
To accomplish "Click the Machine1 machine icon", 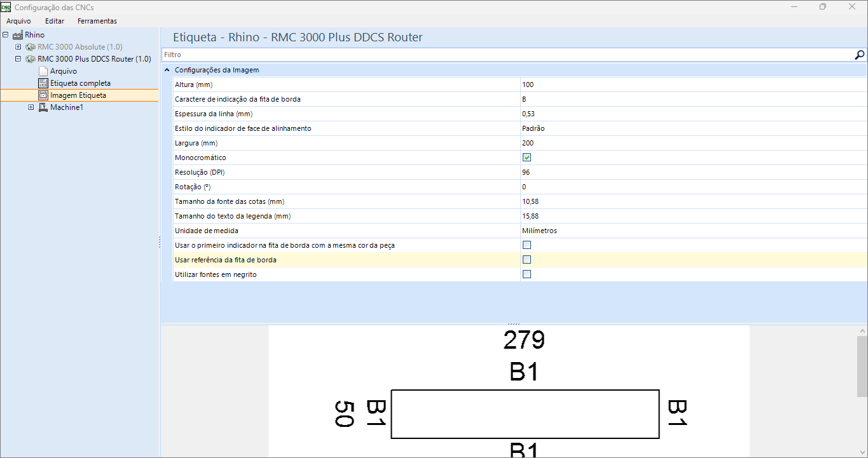I will coord(43,107).
